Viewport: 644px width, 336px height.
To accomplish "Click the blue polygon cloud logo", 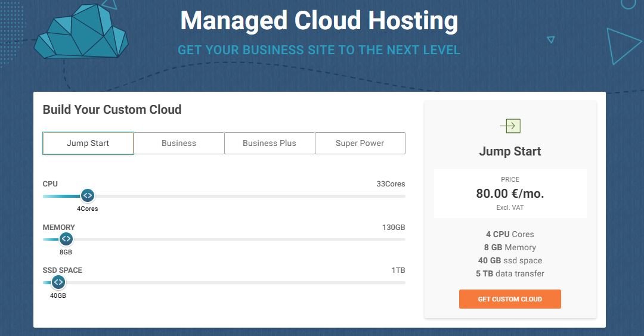I will [x=81, y=32].
